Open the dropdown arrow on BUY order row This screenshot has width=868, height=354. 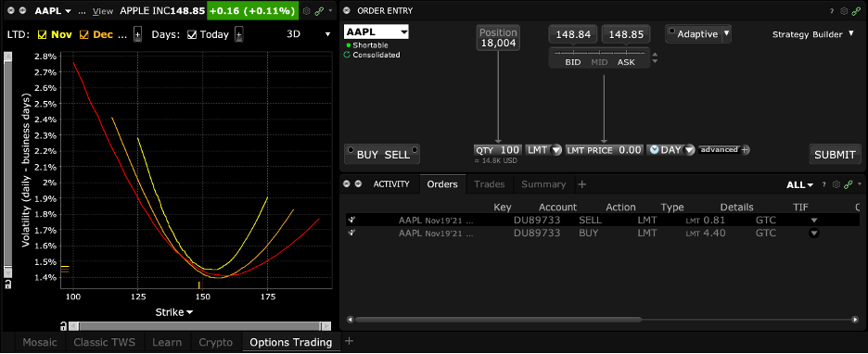(814, 234)
